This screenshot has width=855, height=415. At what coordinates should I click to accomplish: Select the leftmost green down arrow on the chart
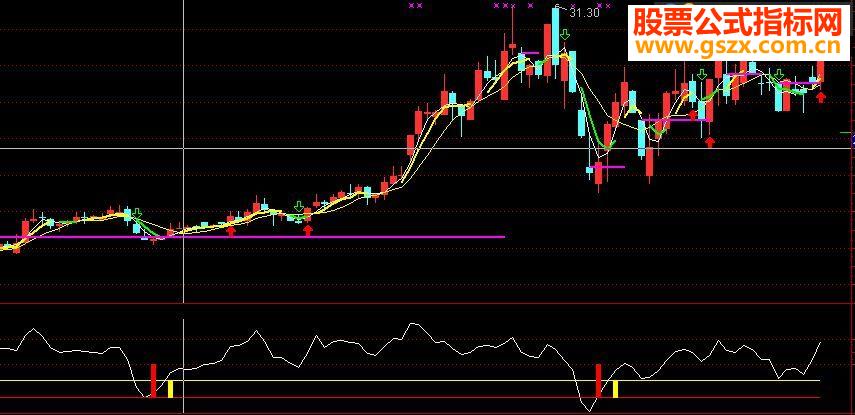(x=137, y=213)
